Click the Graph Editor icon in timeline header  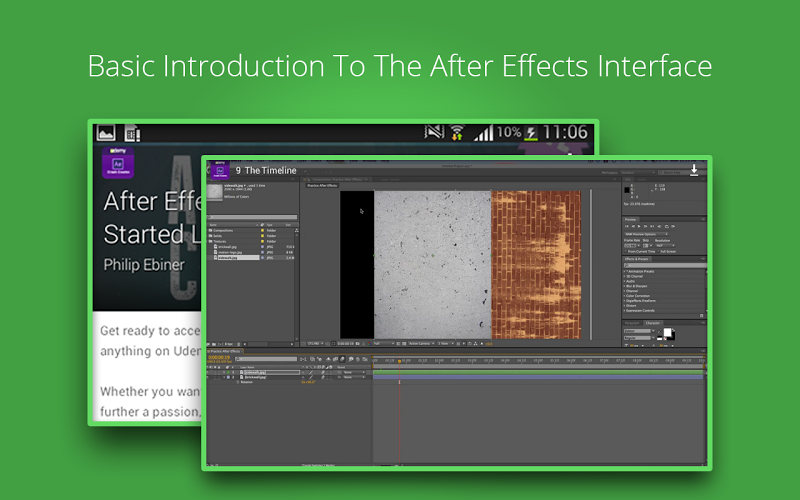click(364, 359)
